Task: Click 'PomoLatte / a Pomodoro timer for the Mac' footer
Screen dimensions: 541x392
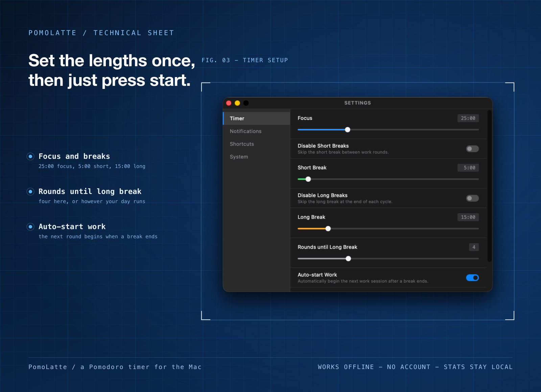Action: point(115,367)
